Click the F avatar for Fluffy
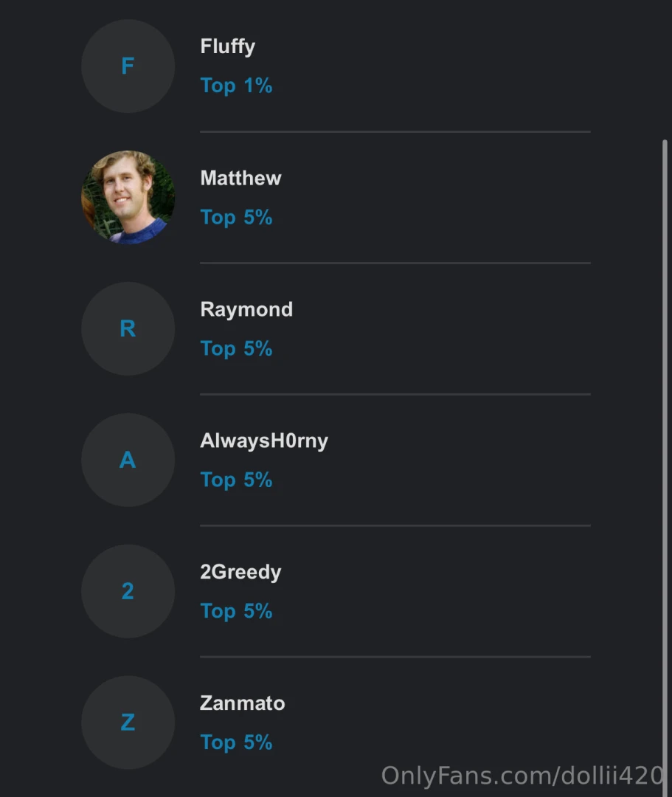 128,66
